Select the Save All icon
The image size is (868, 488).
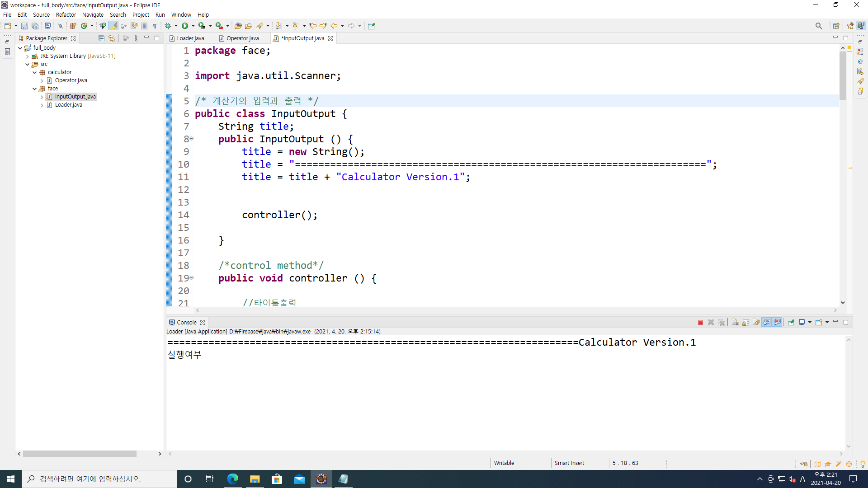click(x=35, y=26)
